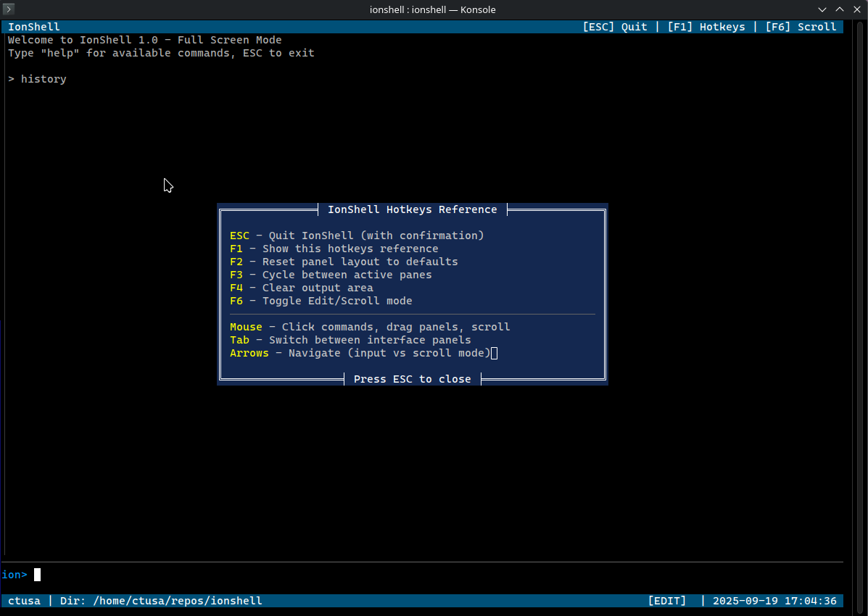Click the "history" command in output
The width and height of the screenshot is (868, 616).
tap(44, 79)
